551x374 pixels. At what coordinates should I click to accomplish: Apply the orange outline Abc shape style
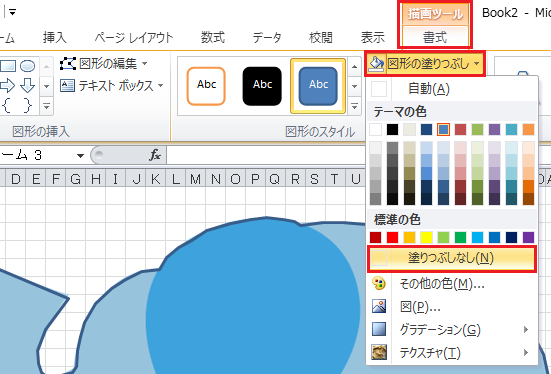coord(206,86)
